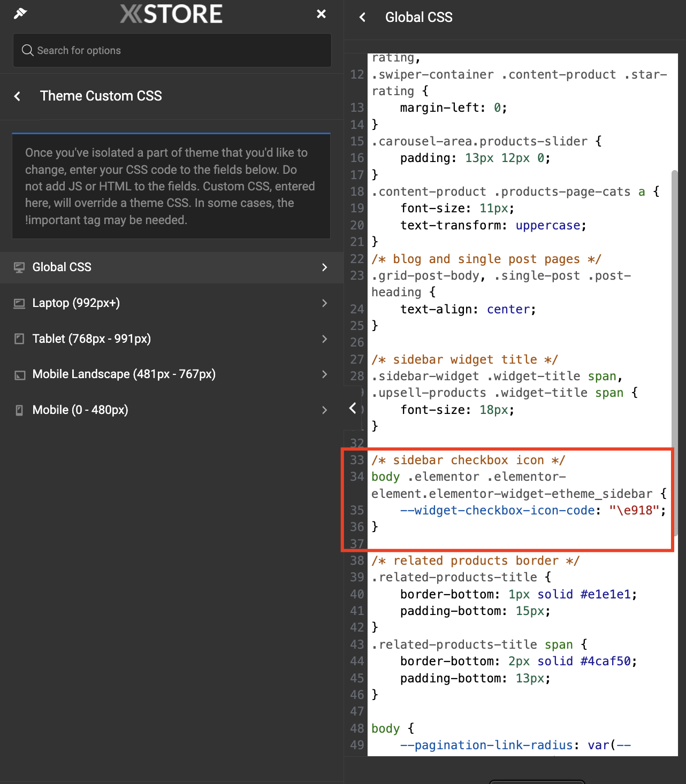
Task: Click the 'text-transform: uppercase;' line
Action: click(x=493, y=225)
